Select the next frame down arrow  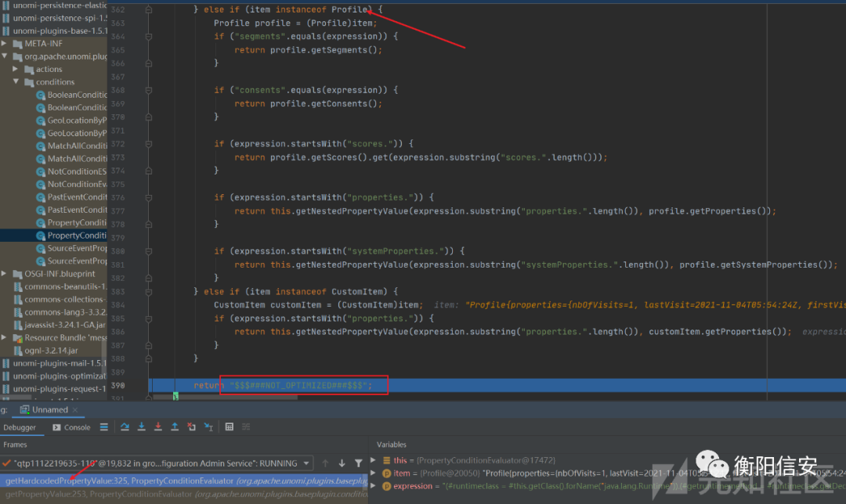342,463
